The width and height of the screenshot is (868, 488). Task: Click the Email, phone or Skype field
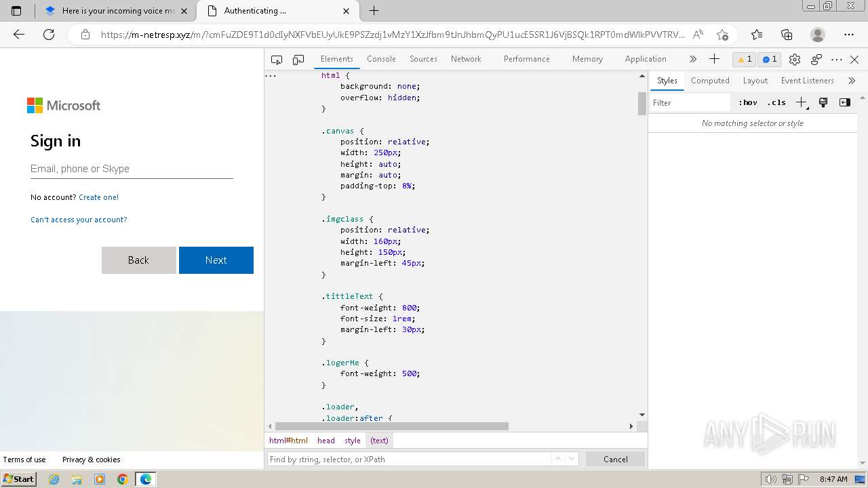pyautogui.click(x=132, y=169)
